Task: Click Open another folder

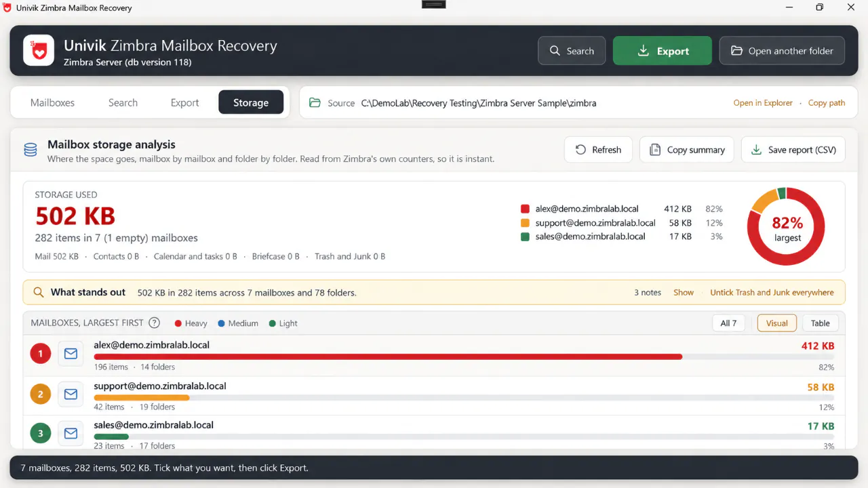Action: [x=782, y=51]
